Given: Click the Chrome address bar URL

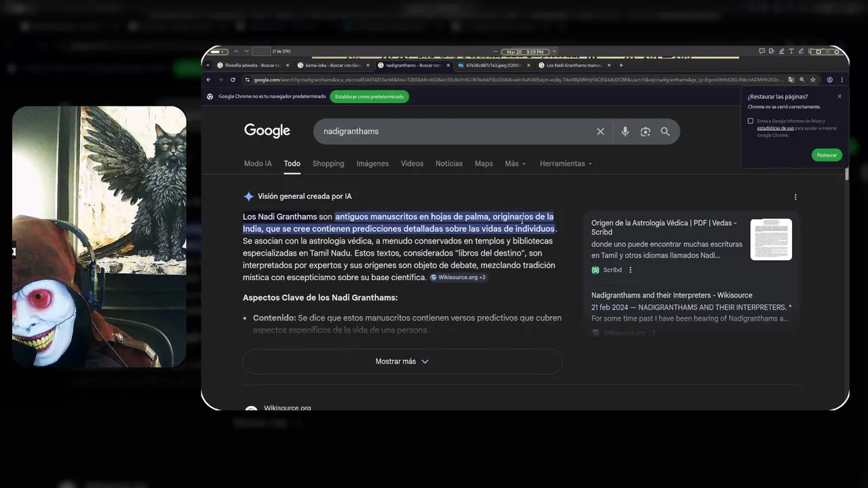Looking at the screenshot, I should click(519, 79).
